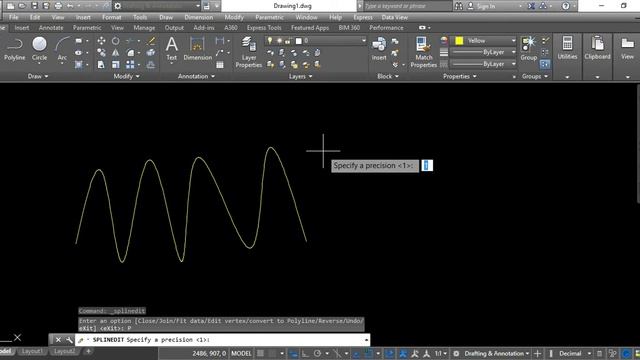Toggle ortho mode in status bar
This screenshot has width=640, height=360.
[x=305, y=353]
